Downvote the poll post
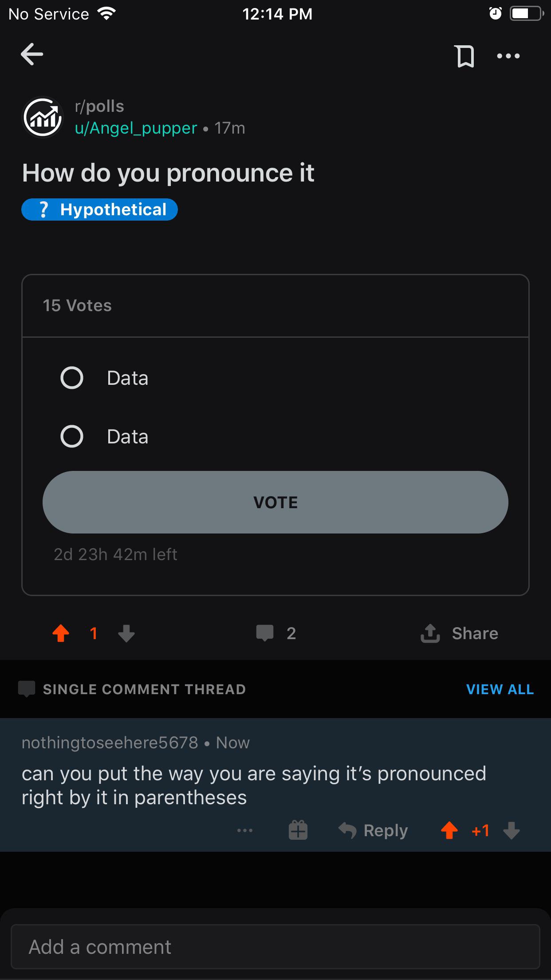Viewport: 551px width, 980px height. point(126,633)
